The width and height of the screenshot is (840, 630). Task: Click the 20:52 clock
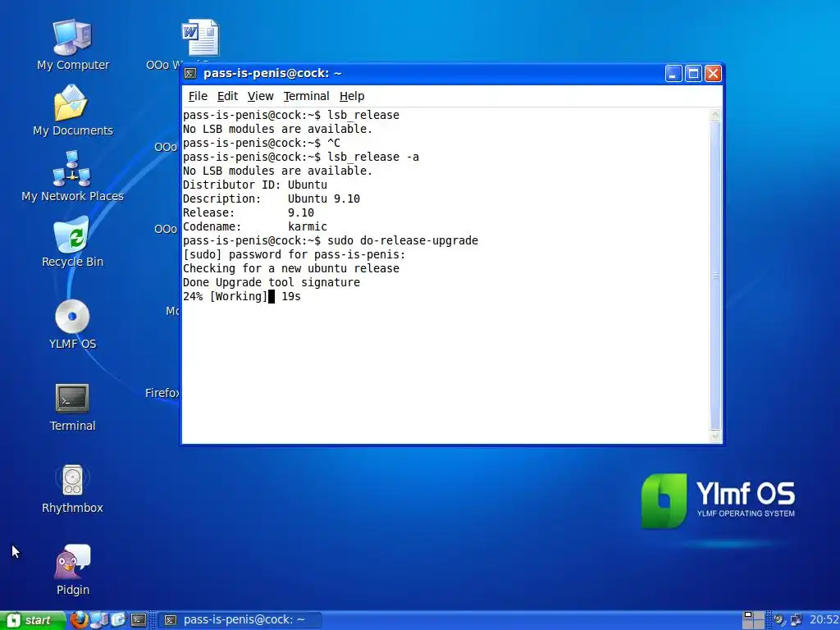pos(824,620)
